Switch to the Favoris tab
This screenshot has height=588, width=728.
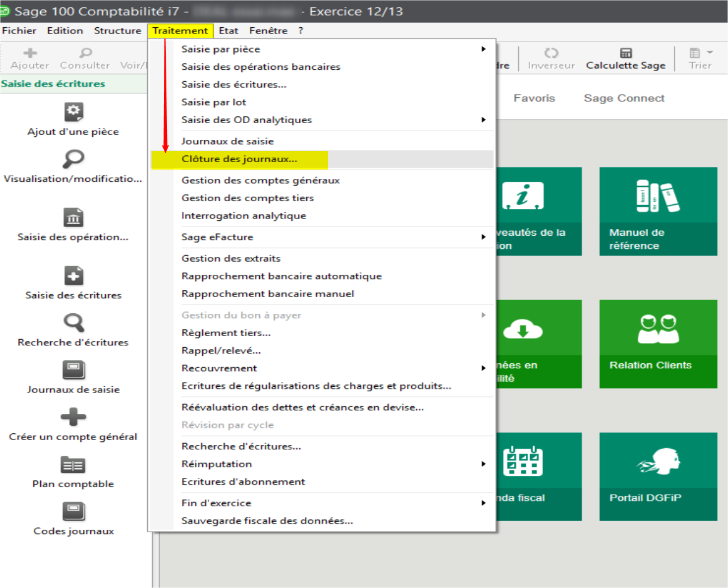point(534,98)
